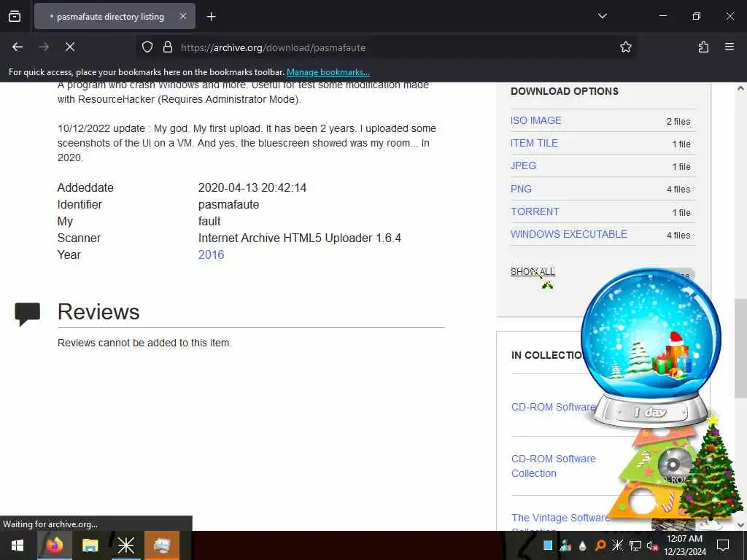Expand PNG 4 files count
The height and width of the screenshot is (560, 747).
click(x=678, y=190)
